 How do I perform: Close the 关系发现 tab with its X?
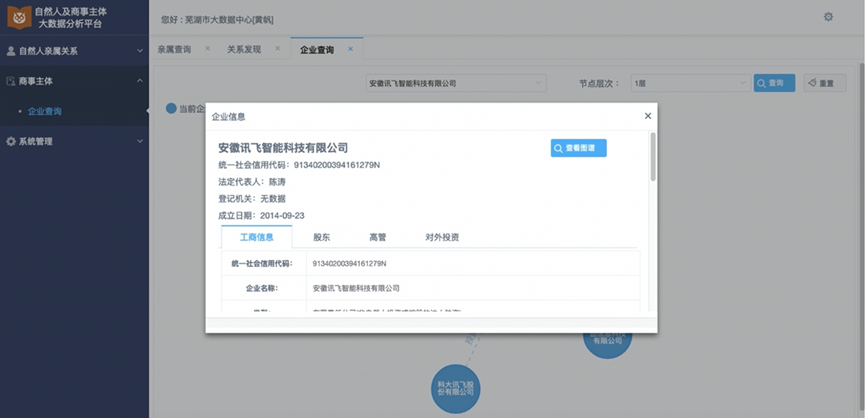tap(277, 49)
